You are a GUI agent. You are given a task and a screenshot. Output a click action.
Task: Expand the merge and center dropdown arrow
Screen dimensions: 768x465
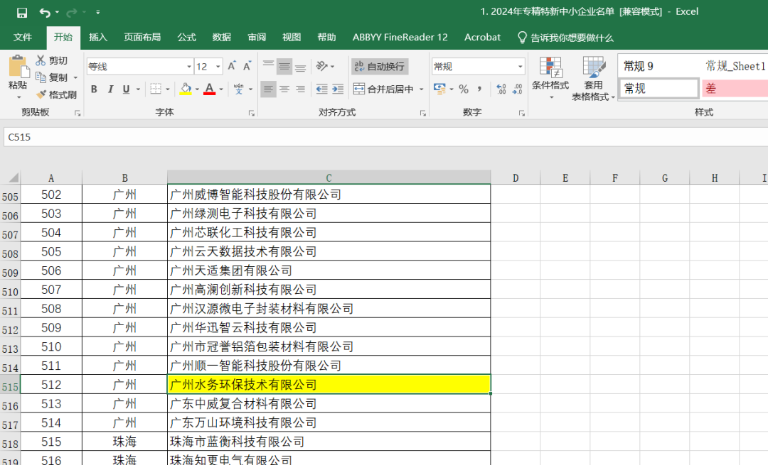pos(421,90)
